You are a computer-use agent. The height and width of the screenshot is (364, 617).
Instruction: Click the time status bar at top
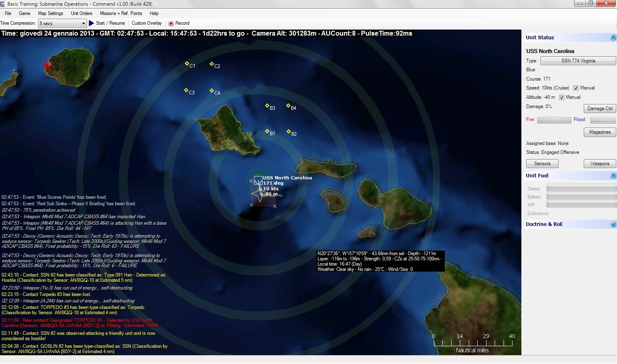tap(207, 34)
